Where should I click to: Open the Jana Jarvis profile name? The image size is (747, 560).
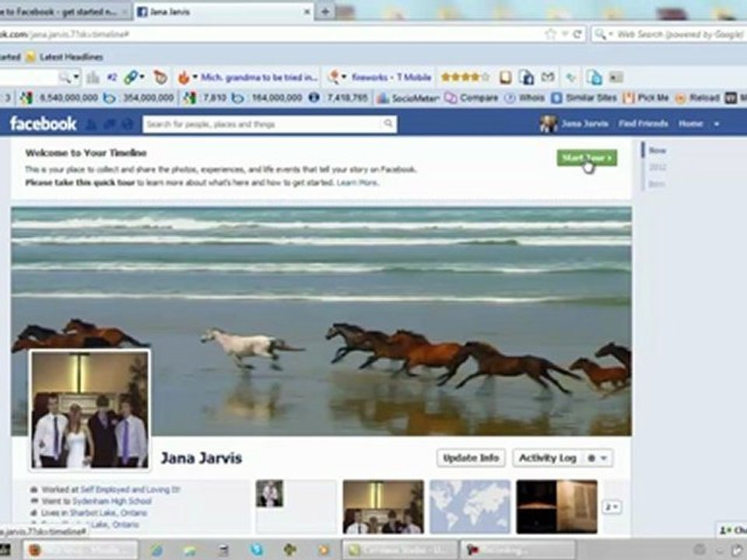(201, 458)
